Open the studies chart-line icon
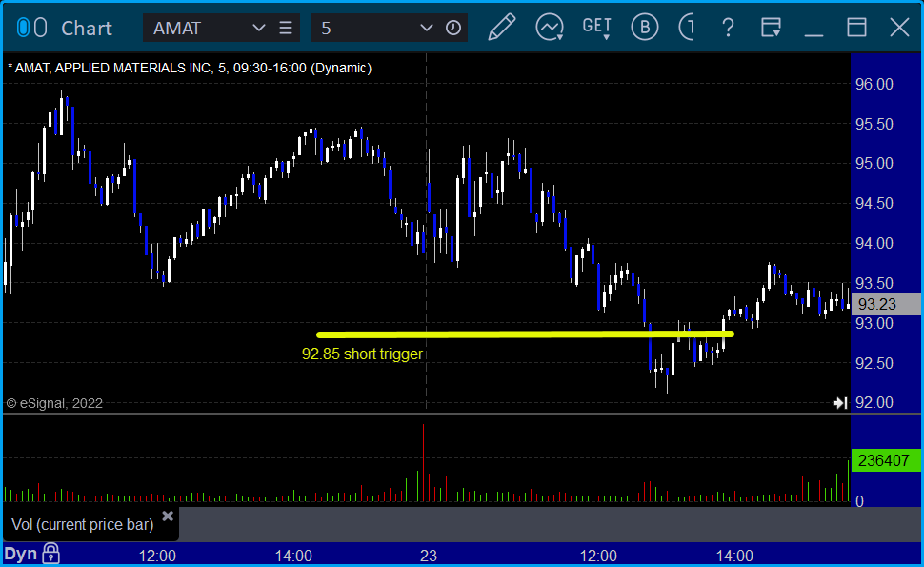 (x=550, y=28)
